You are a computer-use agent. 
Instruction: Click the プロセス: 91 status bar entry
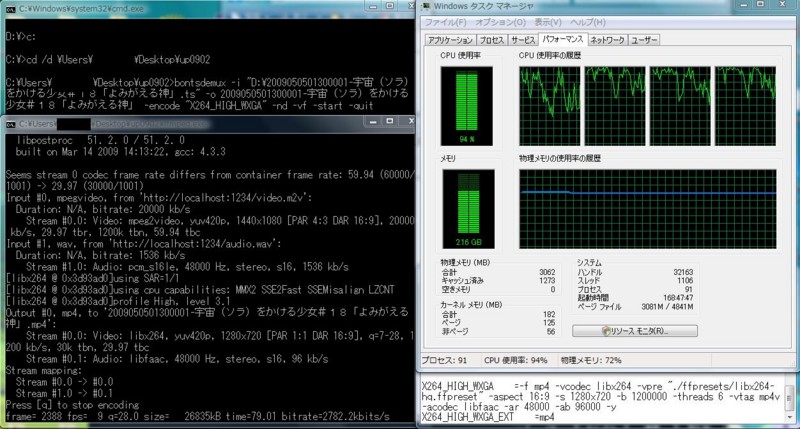click(444, 360)
